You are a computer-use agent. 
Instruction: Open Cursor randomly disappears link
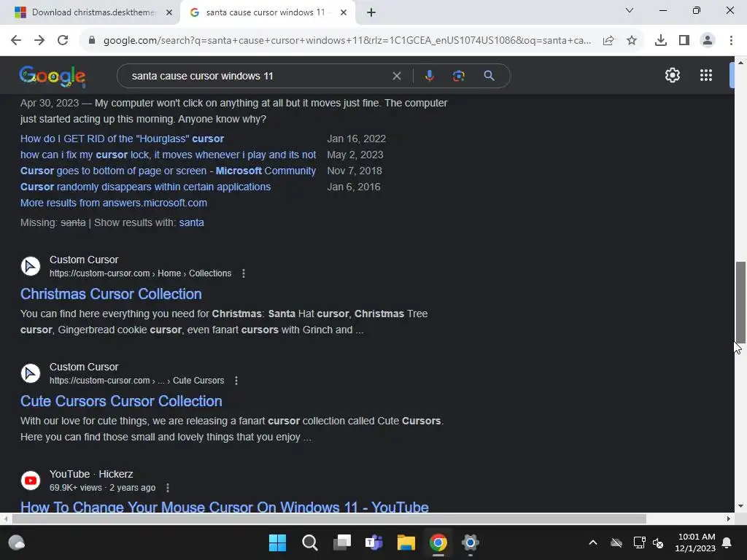pos(145,187)
